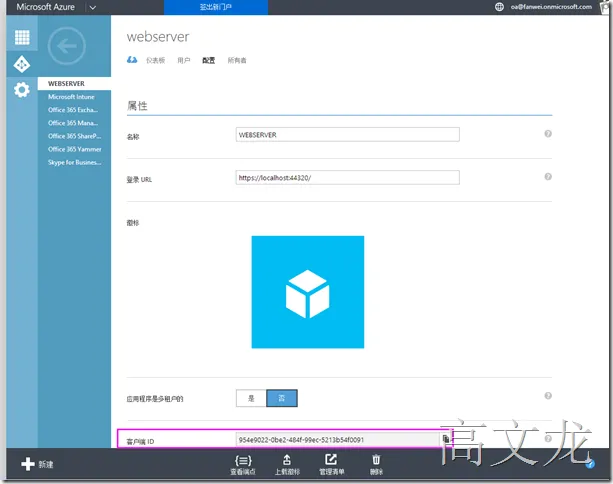Select the Active Directory diamond icon
This screenshot has width=613, height=484.
(x=22, y=64)
